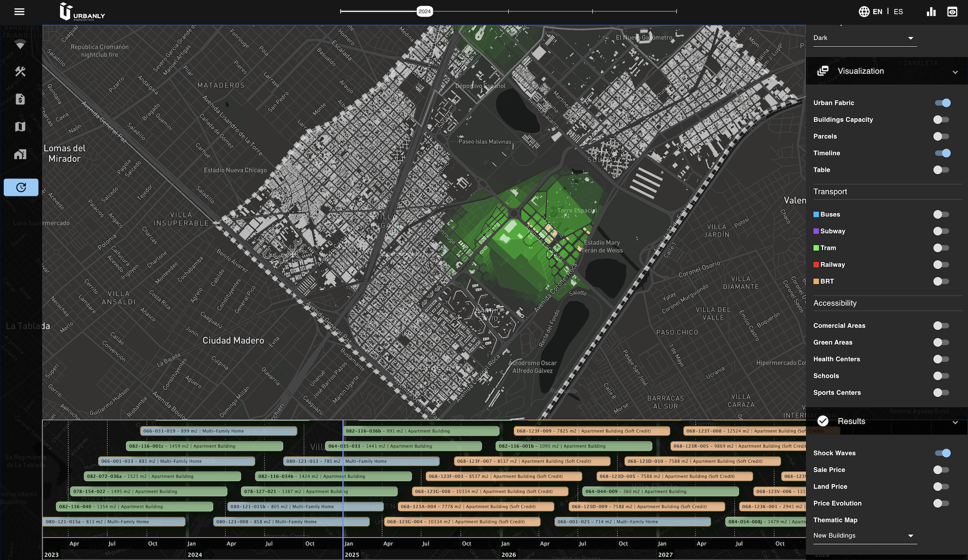968x560 pixels.
Task: Switch language to EN
Action: pyautogui.click(x=878, y=12)
